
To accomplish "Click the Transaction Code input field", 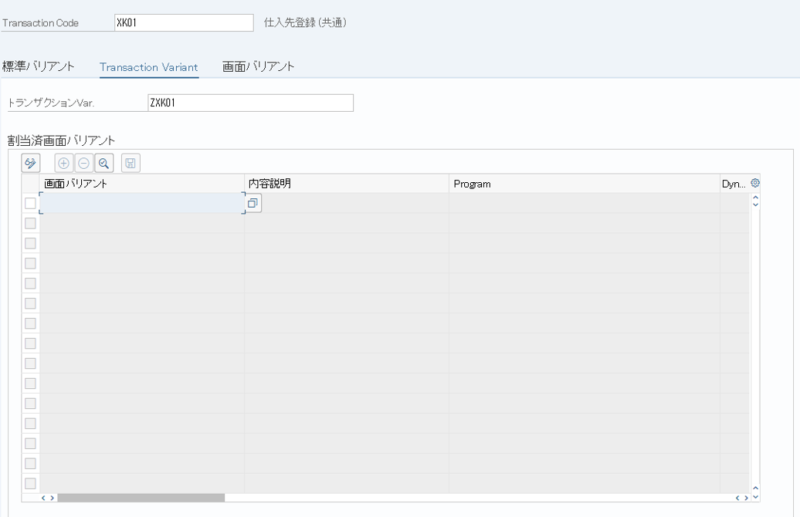I will [x=183, y=22].
